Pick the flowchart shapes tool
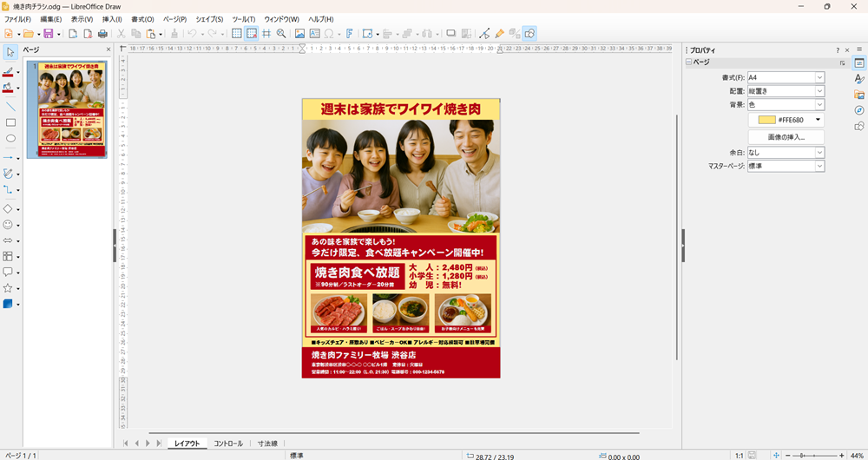 (8, 256)
